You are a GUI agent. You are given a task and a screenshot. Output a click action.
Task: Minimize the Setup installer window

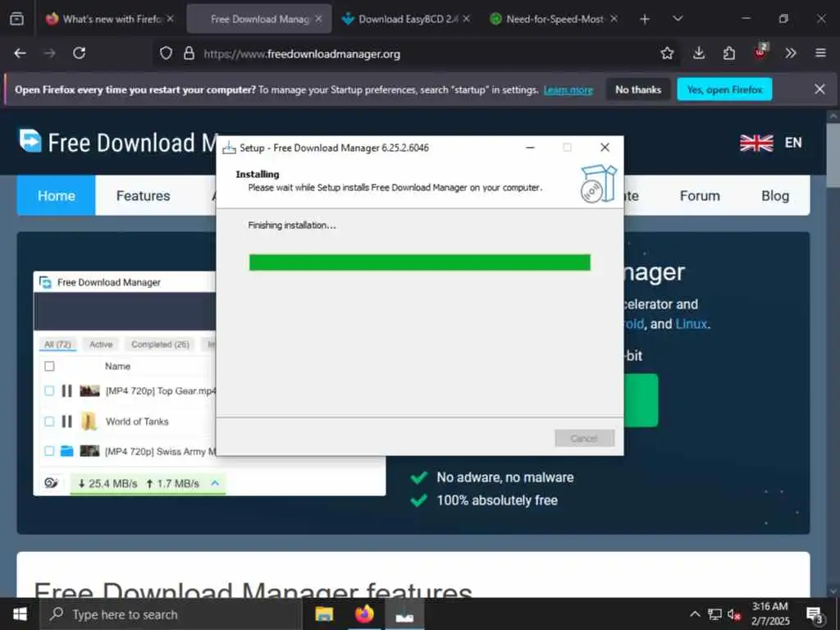click(x=531, y=148)
